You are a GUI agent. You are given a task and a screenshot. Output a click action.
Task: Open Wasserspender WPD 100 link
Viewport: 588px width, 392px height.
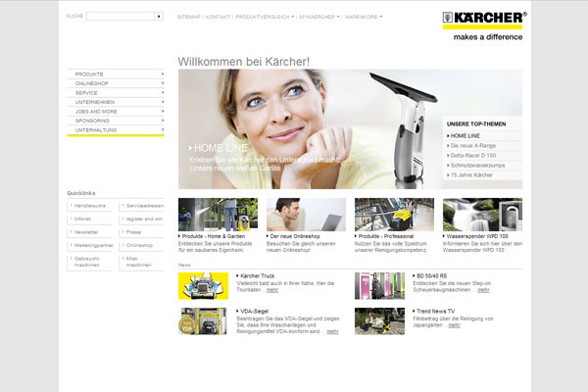point(477,236)
